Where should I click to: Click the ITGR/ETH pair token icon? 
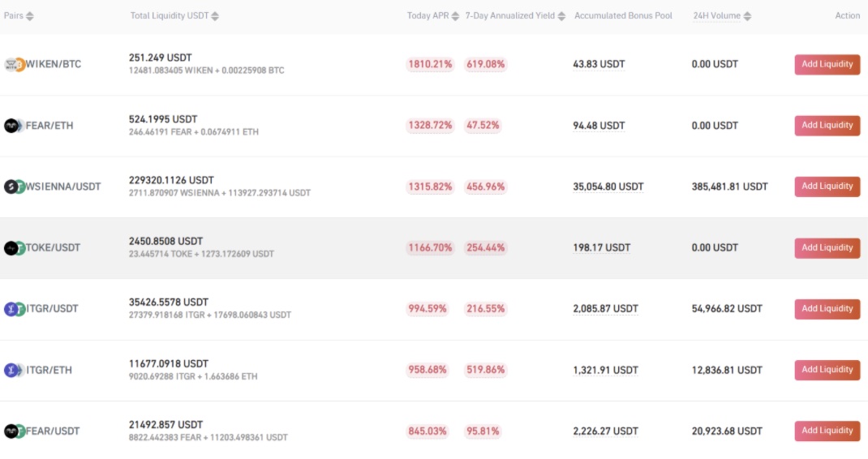tap(15, 370)
